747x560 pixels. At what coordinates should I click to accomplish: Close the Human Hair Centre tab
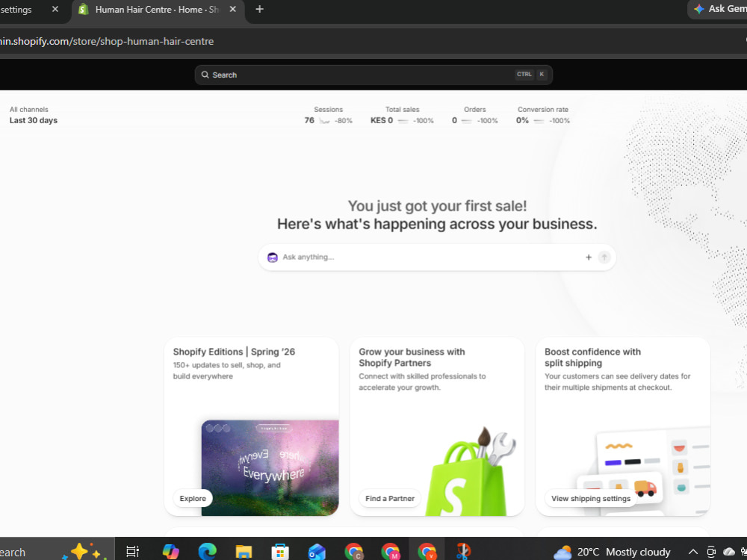[x=232, y=9]
